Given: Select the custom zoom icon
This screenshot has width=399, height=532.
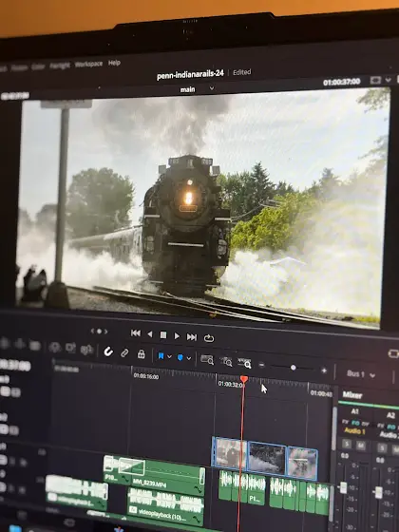Looking at the screenshot, I should [245, 363].
